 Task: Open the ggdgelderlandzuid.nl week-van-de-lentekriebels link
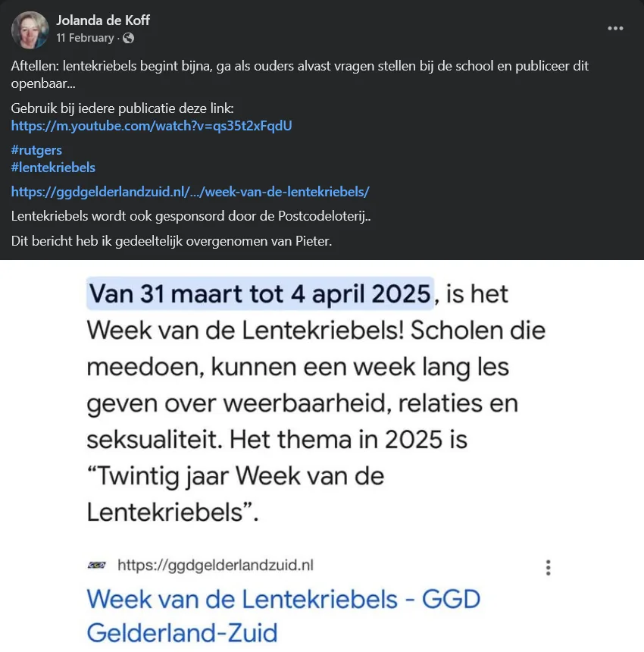coord(190,192)
